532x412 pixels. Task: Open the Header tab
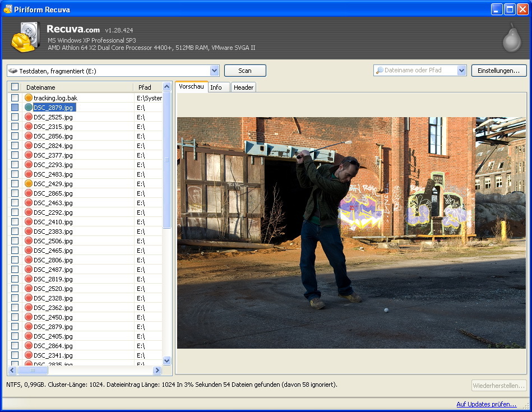tap(243, 87)
